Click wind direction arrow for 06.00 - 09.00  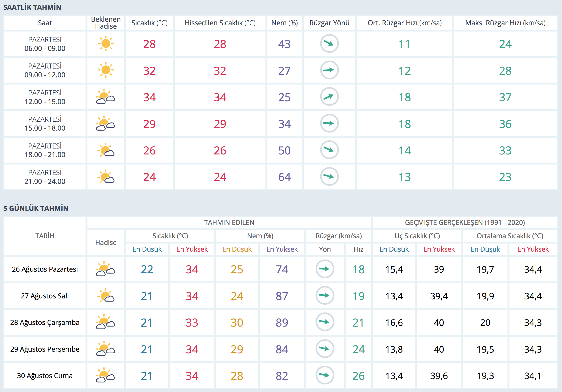coord(329,44)
